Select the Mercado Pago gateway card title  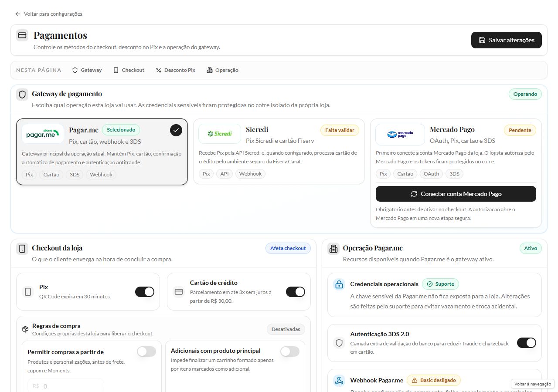(x=452, y=129)
